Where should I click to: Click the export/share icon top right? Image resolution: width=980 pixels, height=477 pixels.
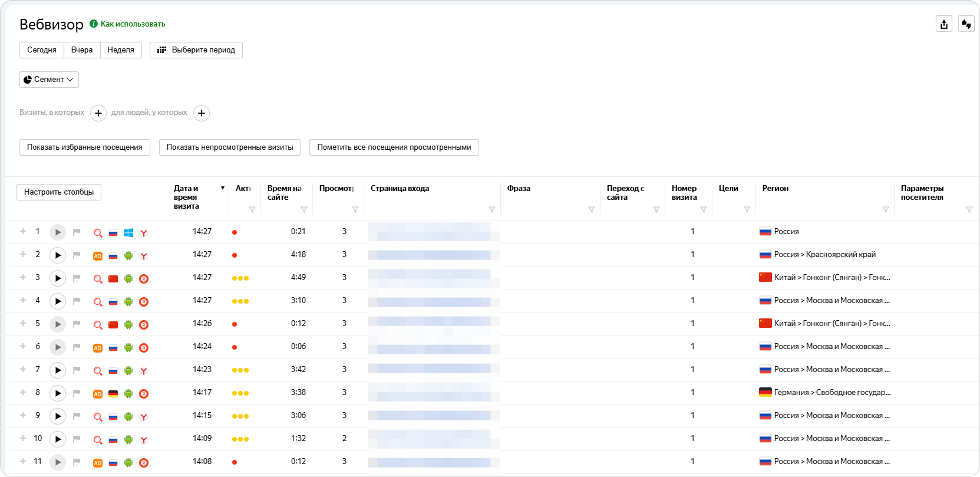[x=944, y=24]
